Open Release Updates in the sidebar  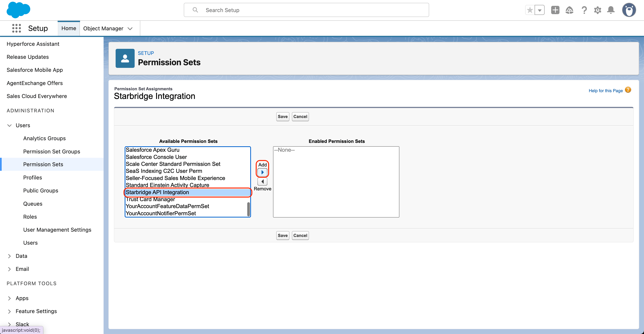click(x=28, y=57)
